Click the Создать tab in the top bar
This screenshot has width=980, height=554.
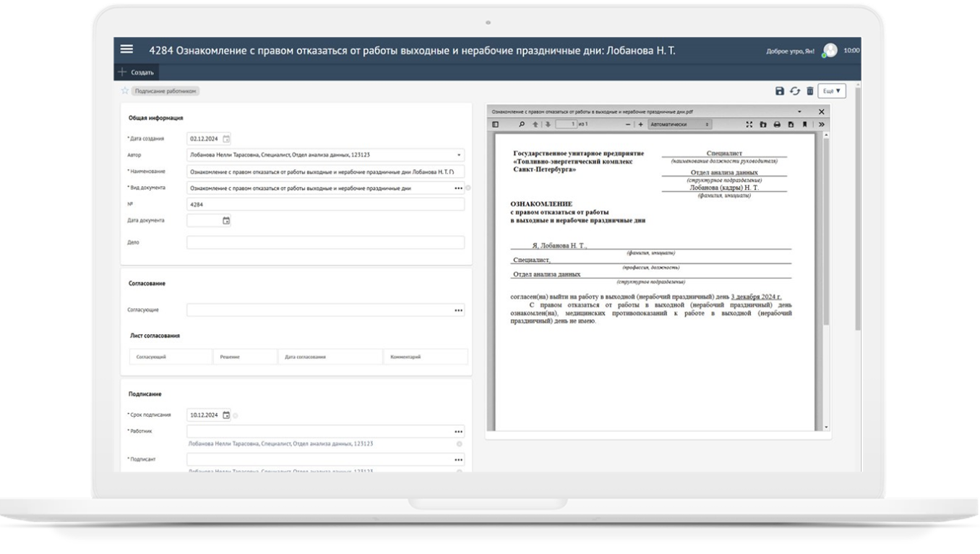pos(137,72)
